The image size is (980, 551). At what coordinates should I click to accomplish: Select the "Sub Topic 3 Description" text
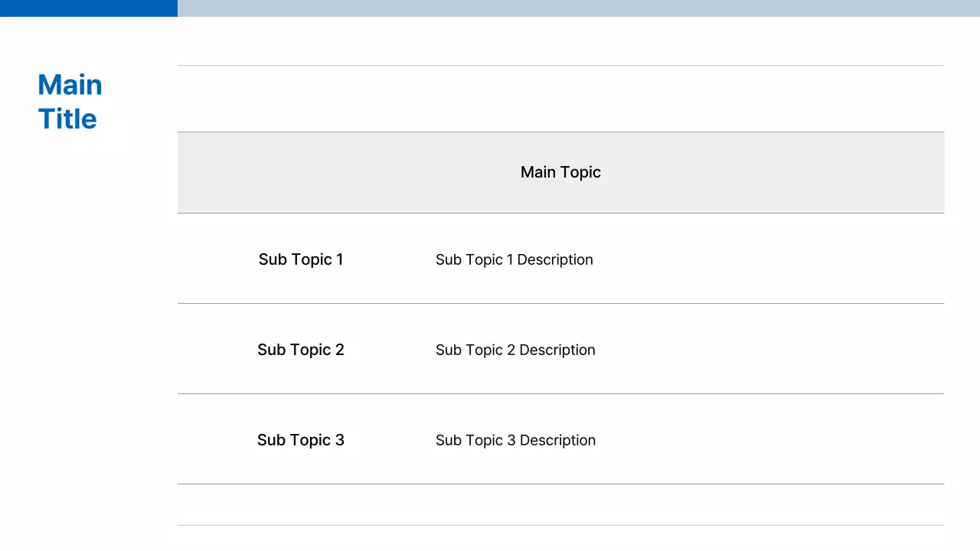[x=515, y=440]
